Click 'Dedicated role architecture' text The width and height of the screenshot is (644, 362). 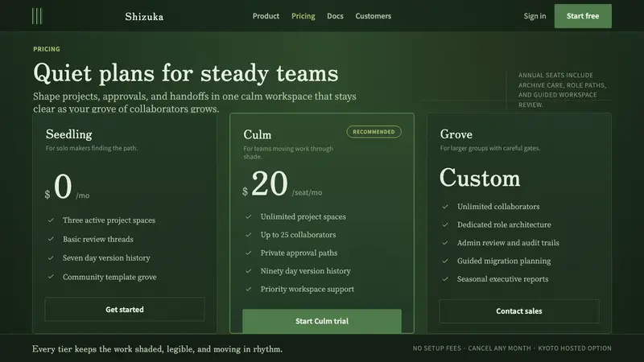504,224
